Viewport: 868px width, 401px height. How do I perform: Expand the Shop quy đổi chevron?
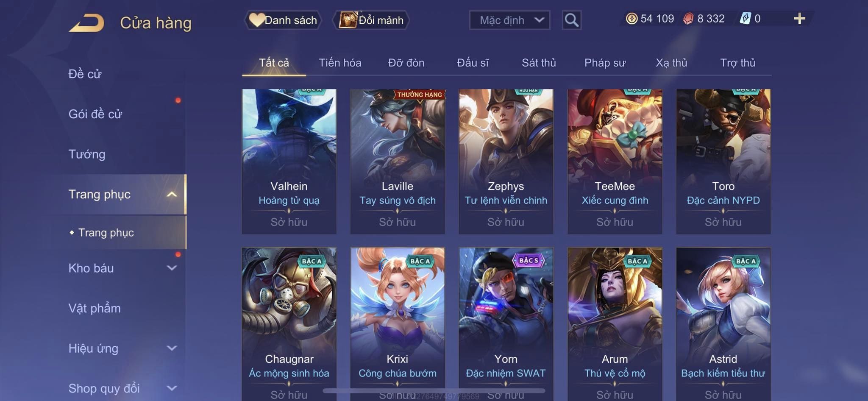click(x=172, y=388)
